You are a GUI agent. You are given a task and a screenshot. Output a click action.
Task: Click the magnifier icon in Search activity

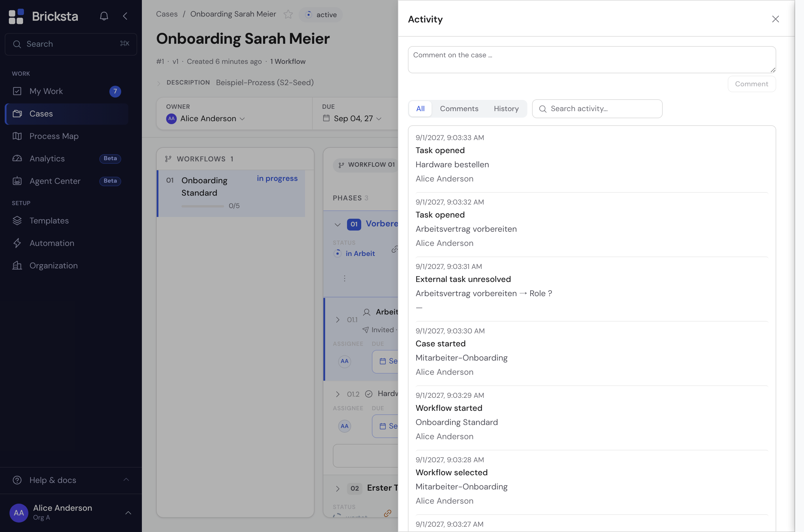[542, 109]
